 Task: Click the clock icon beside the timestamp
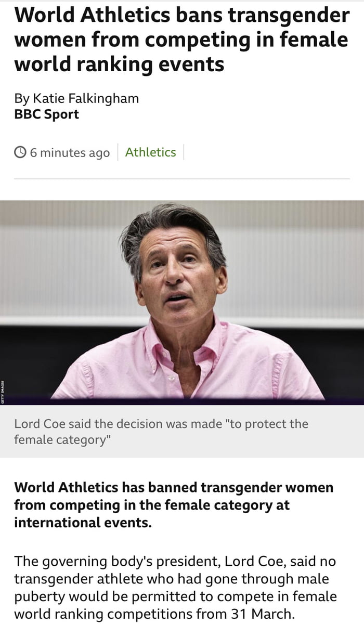[x=20, y=152]
